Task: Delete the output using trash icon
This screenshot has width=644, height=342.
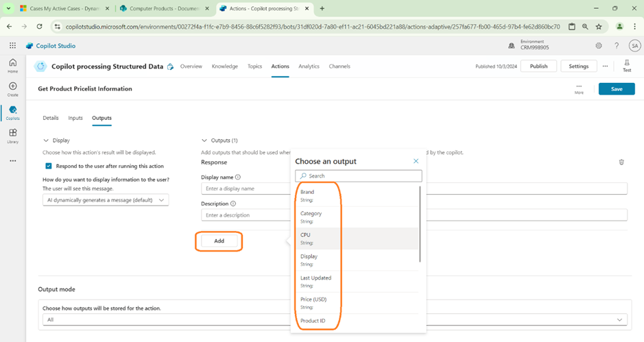Action: 621,162
